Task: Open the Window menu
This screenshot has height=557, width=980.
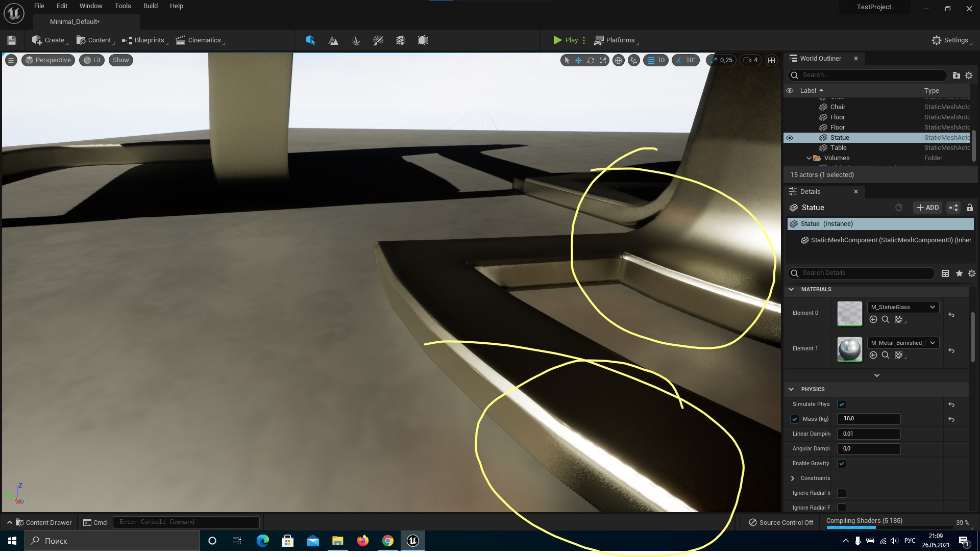Action: (x=91, y=6)
